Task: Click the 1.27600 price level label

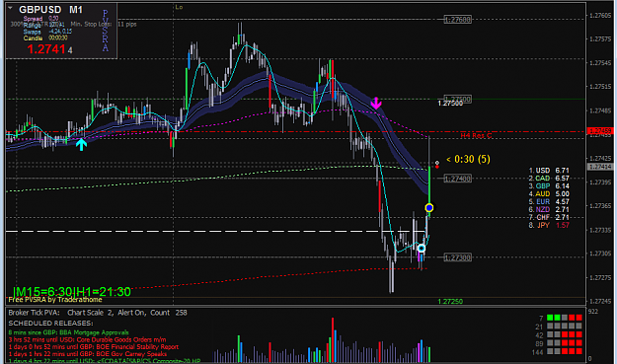Action: pos(458,20)
